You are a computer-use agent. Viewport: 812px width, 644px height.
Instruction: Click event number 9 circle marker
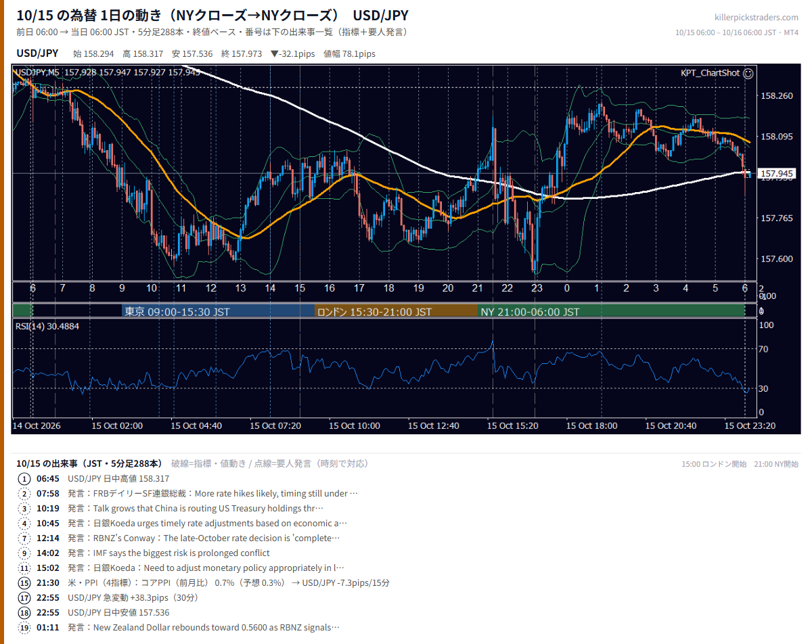coord(25,553)
